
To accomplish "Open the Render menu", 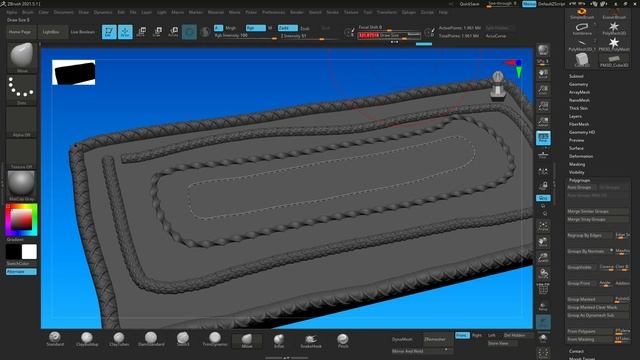I will click(x=297, y=12).
